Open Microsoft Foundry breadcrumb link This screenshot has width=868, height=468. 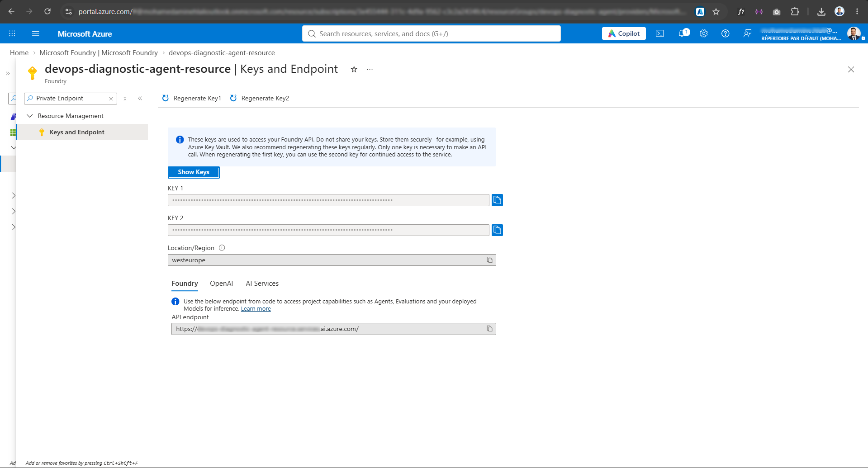coord(99,53)
